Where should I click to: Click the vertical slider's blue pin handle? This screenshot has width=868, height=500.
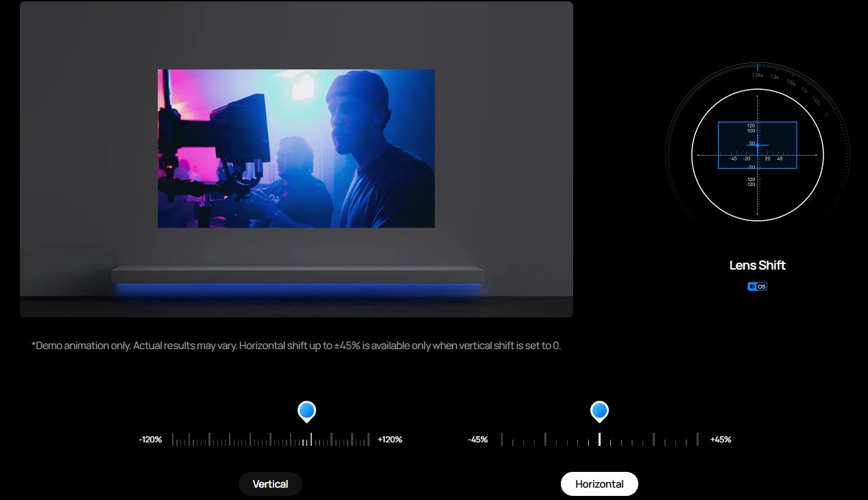point(306,412)
